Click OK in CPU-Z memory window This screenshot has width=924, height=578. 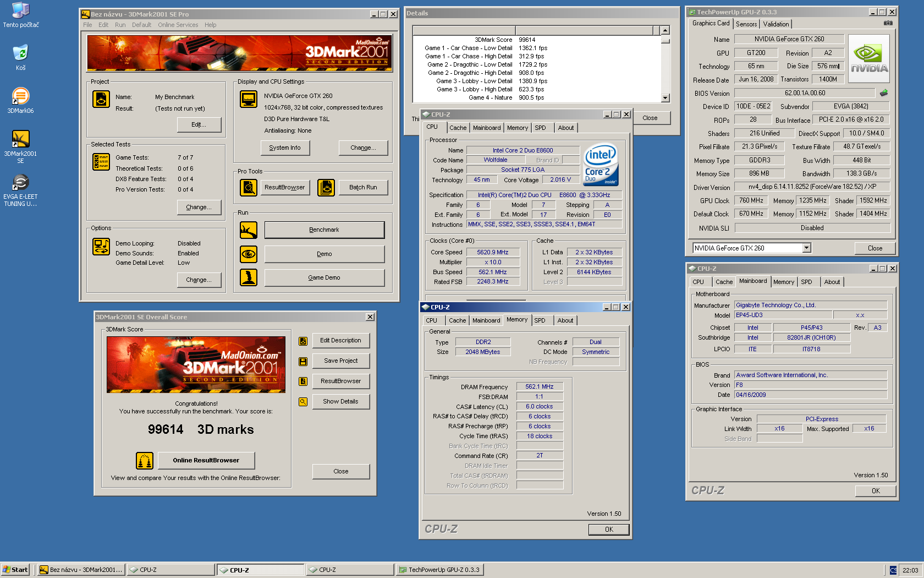coord(609,530)
